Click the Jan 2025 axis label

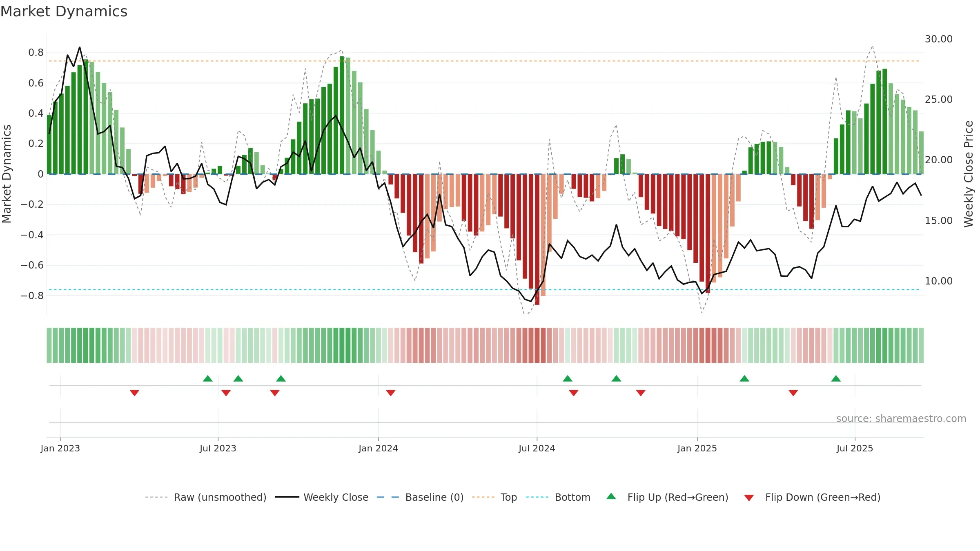tap(697, 448)
